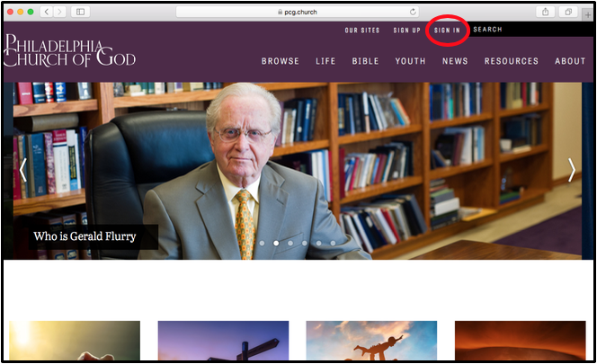Open the sunlit hands thumbnail card
The width and height of the screenshot is (597, 364).
pyautogui.click(x=75, y=341)
